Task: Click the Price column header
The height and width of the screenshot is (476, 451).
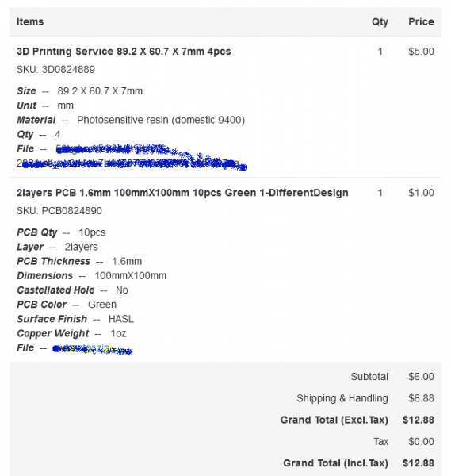Action: click(421, 22)
